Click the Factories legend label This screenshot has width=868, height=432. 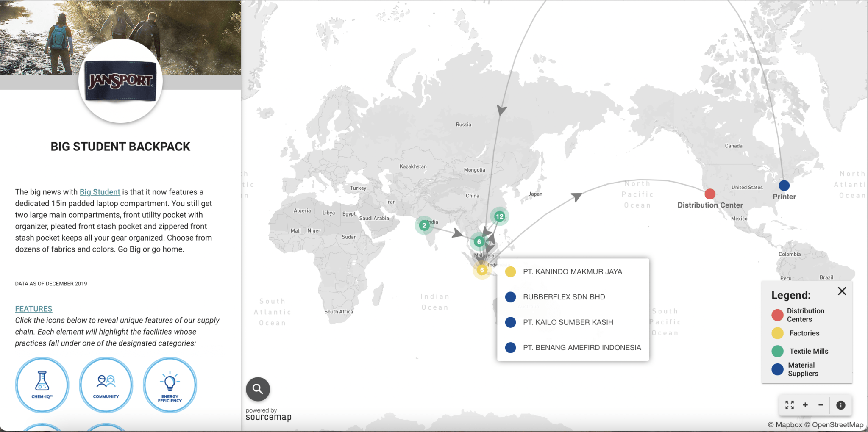[x=804, y=333]
